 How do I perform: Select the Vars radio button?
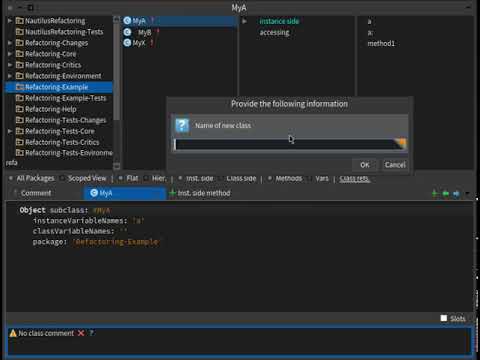click(310, 178)
